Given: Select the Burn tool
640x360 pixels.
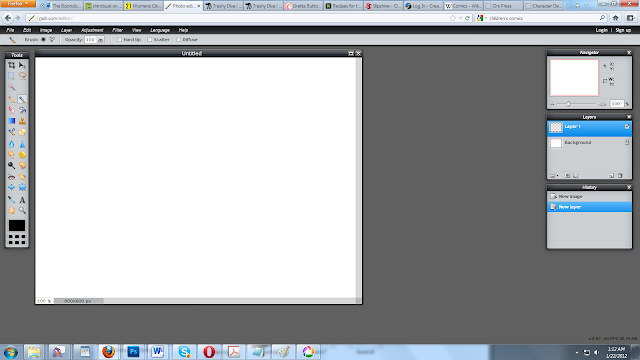Looking at the screenshot, I should (22, 165).
